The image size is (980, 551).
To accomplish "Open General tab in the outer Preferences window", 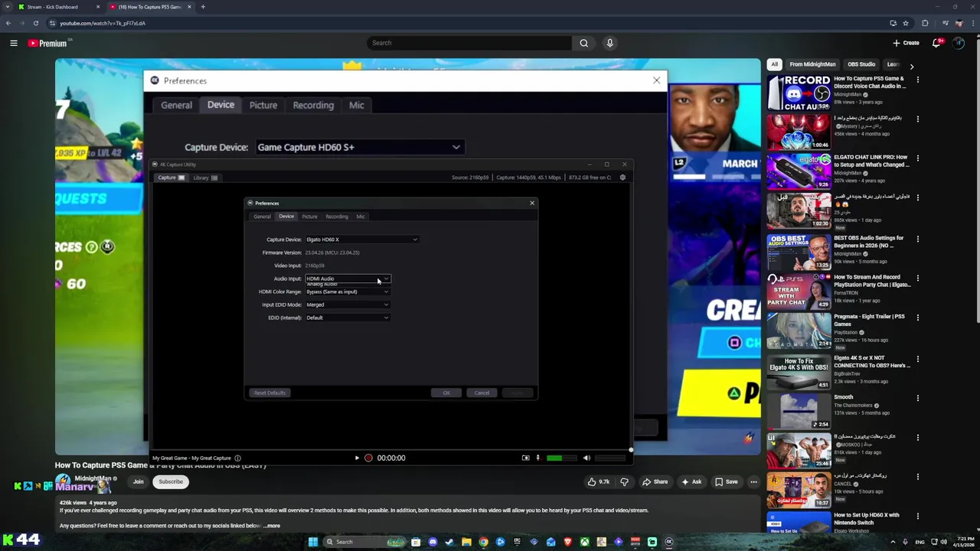I will pyautogui.click(x=176, y=106).
